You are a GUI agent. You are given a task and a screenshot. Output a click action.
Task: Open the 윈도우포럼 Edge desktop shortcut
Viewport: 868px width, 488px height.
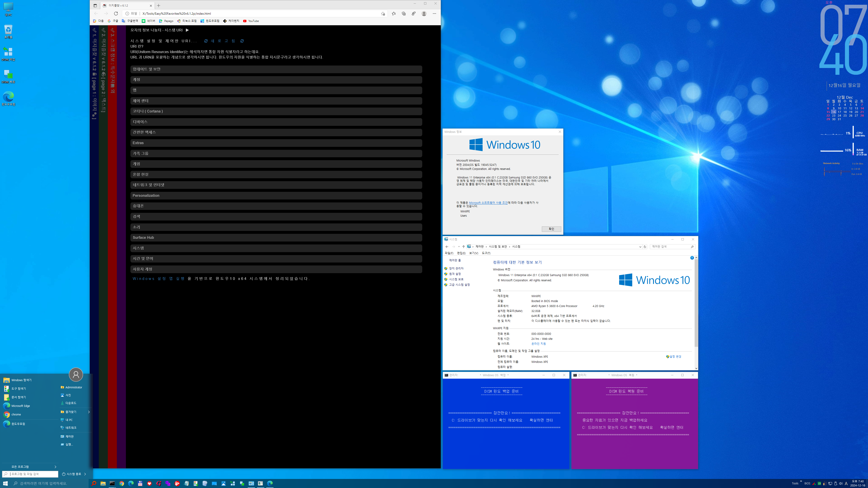coord(8,99)
